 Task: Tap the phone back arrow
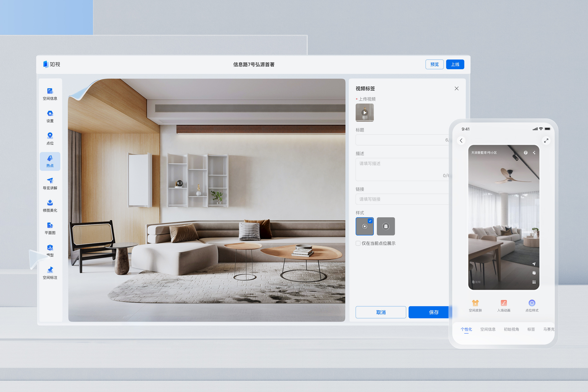pos(461,140)
